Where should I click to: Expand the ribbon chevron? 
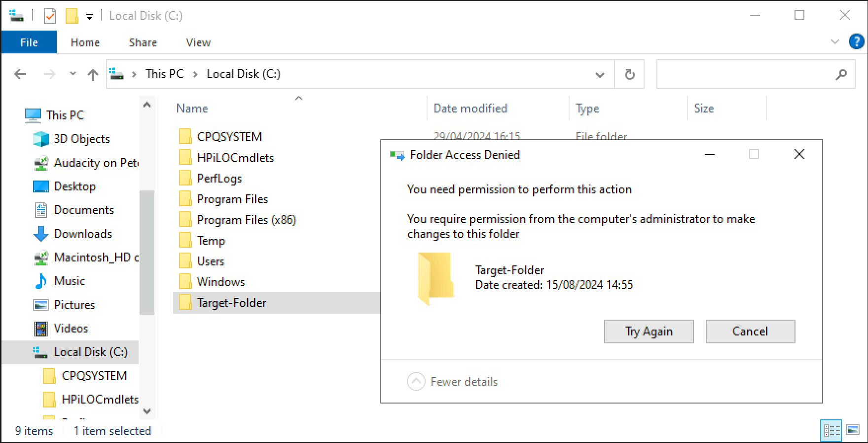pyautogui.click(x=834, y=42)
